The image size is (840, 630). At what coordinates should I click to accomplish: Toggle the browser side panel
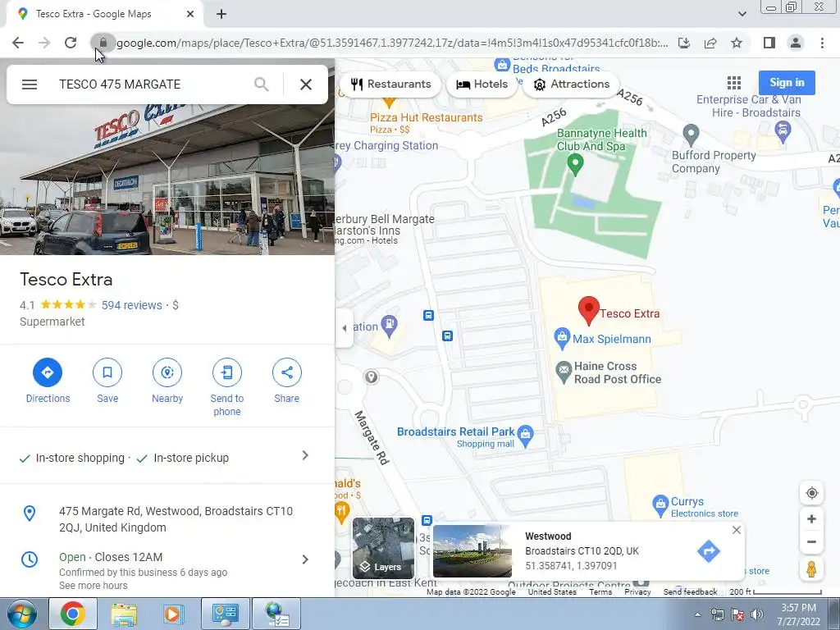[769, 43]
